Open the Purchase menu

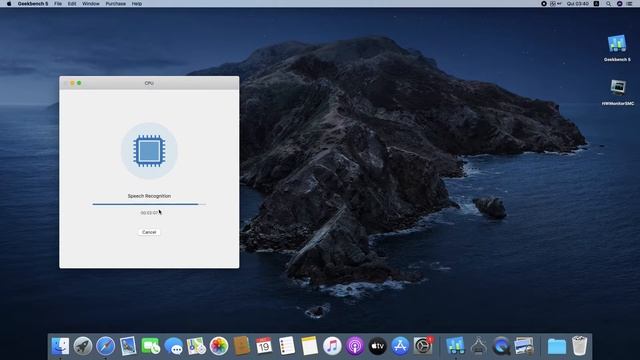[x=116, y=4]
